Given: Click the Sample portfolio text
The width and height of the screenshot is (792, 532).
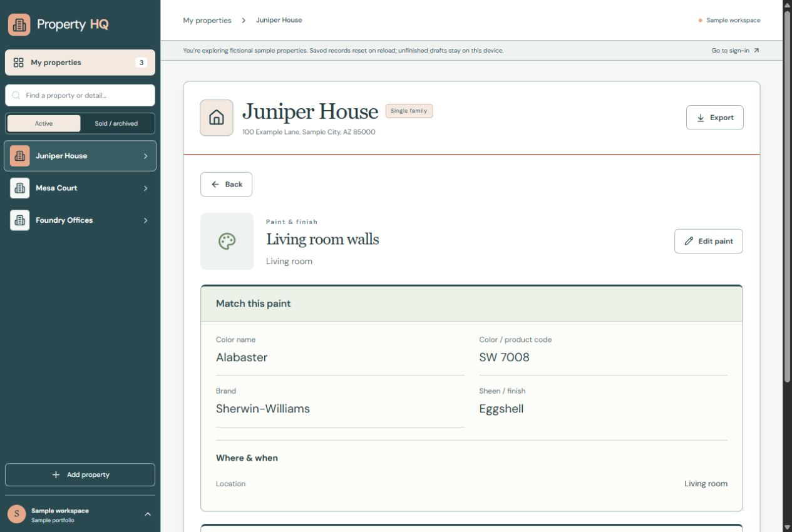Looking at the screenshot, I should (53, 521).
